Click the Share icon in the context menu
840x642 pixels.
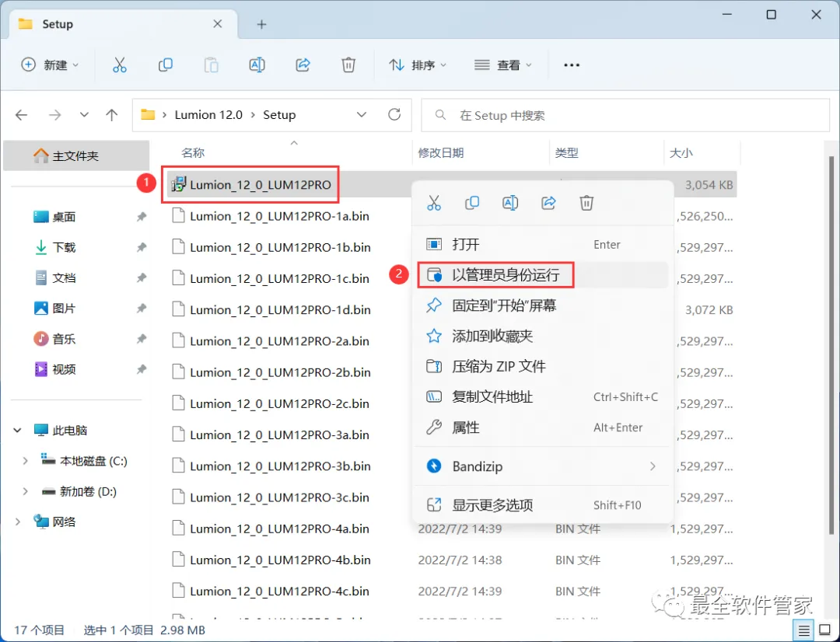pos(548,203)
